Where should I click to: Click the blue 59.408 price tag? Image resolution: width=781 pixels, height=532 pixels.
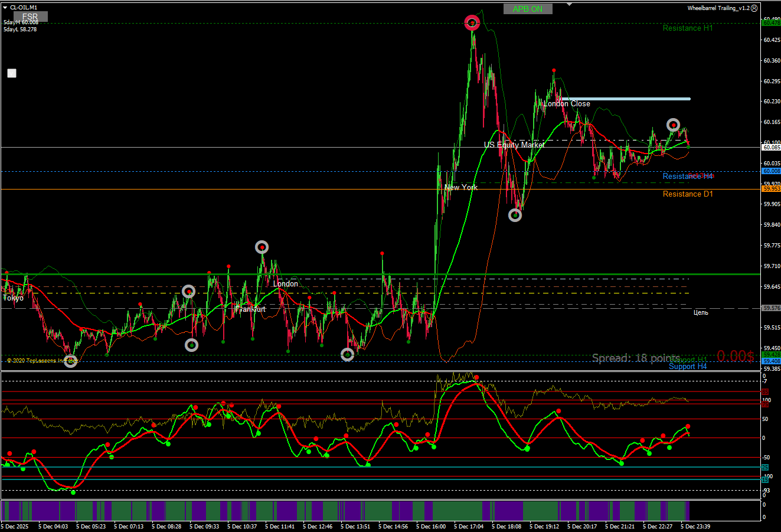click(x=772, y=361)
